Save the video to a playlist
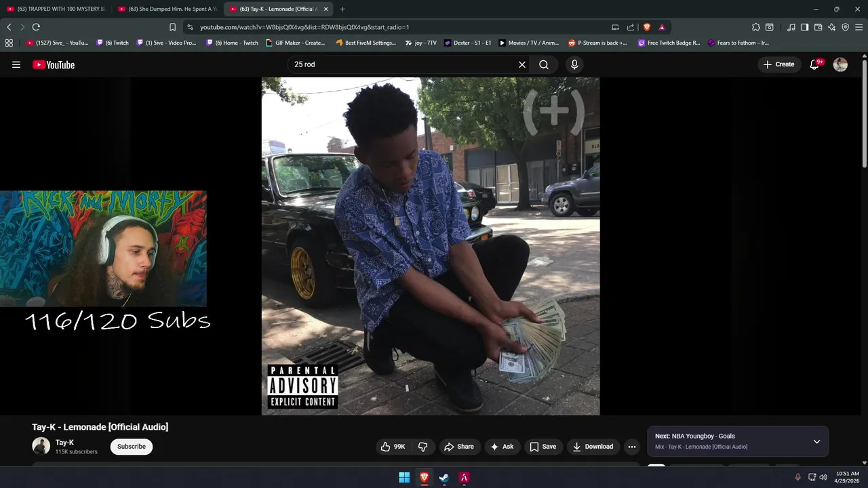 [542, 447]
